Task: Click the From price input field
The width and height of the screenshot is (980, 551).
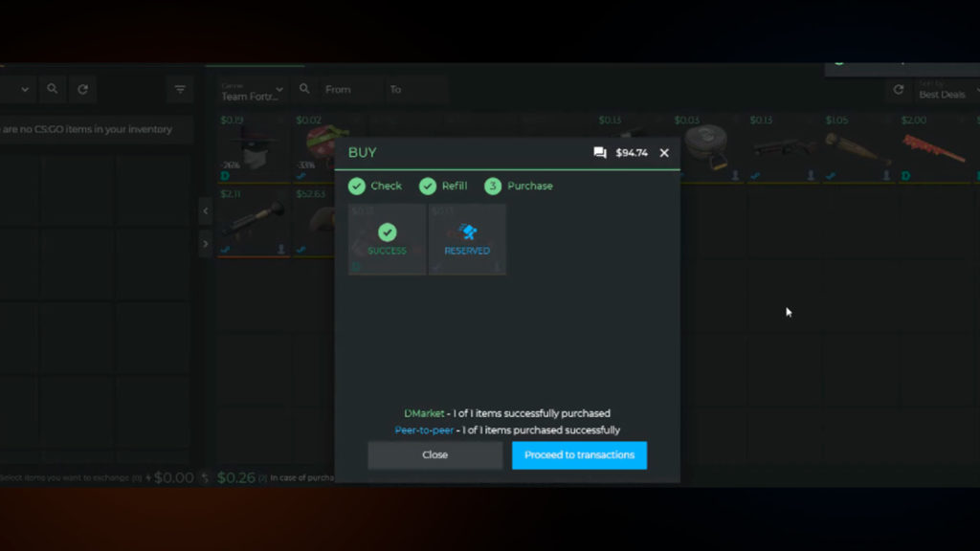Action: coord(350,89)
